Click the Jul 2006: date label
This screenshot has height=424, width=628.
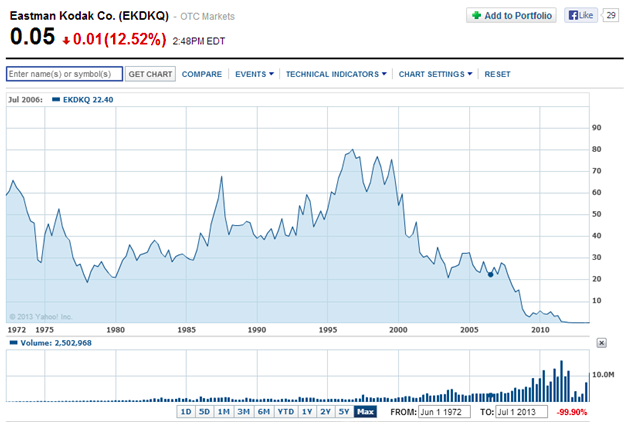click(x=25, y=100)
